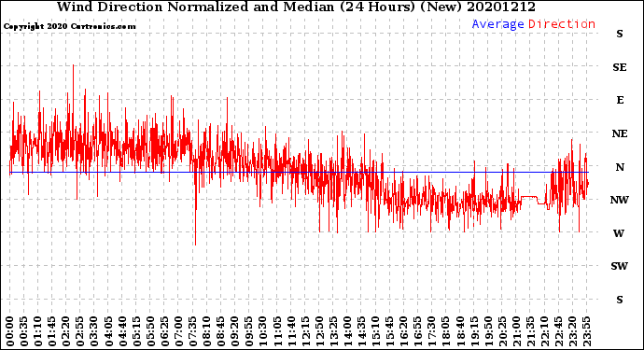Click the 'SW' axis label

coord(620,267)
